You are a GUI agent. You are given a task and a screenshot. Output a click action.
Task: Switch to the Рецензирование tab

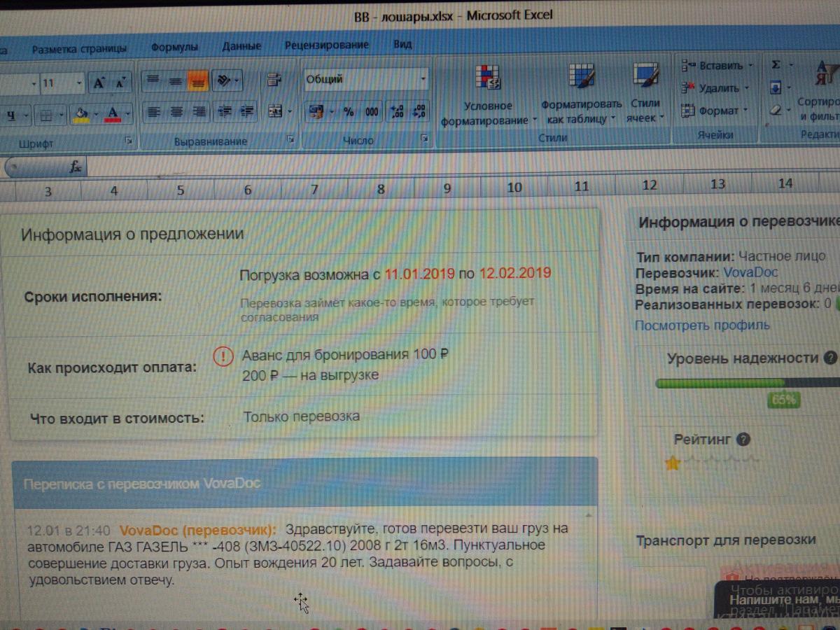(x=326, y=45)
